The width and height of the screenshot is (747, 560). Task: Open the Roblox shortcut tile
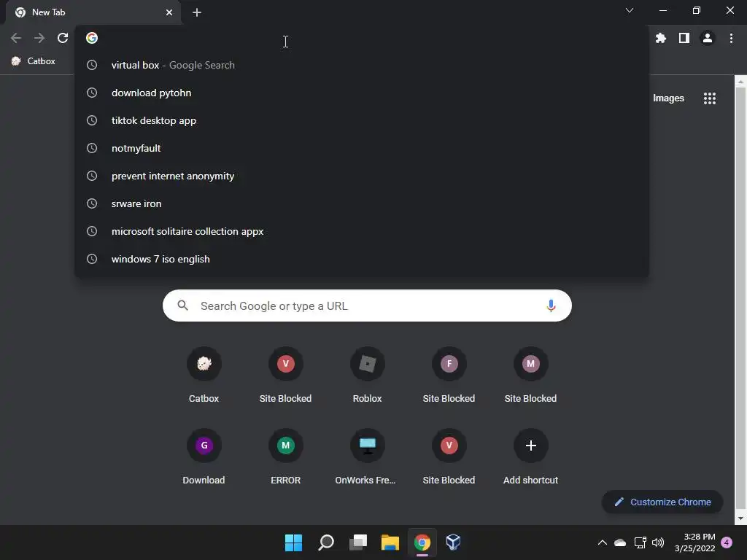pyautogui.click(x=368, y=376)
